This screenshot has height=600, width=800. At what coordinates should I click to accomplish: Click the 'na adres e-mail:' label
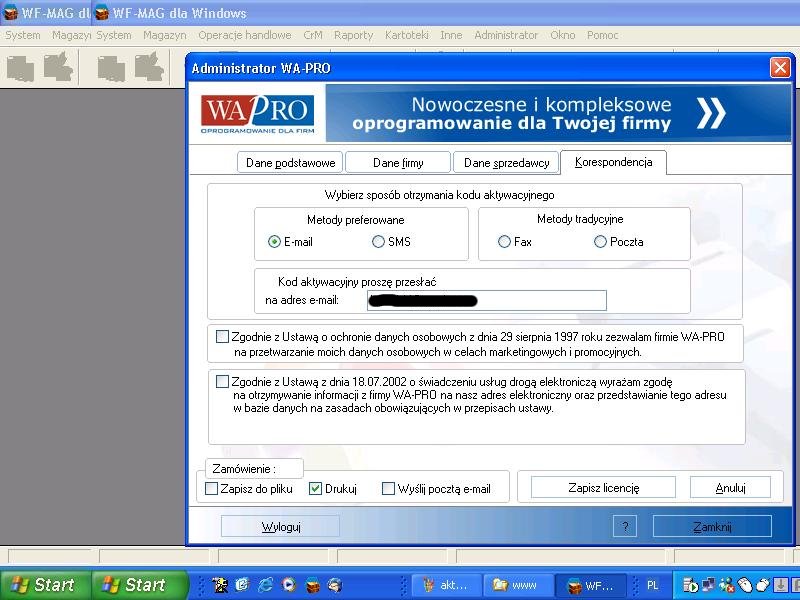302,300
